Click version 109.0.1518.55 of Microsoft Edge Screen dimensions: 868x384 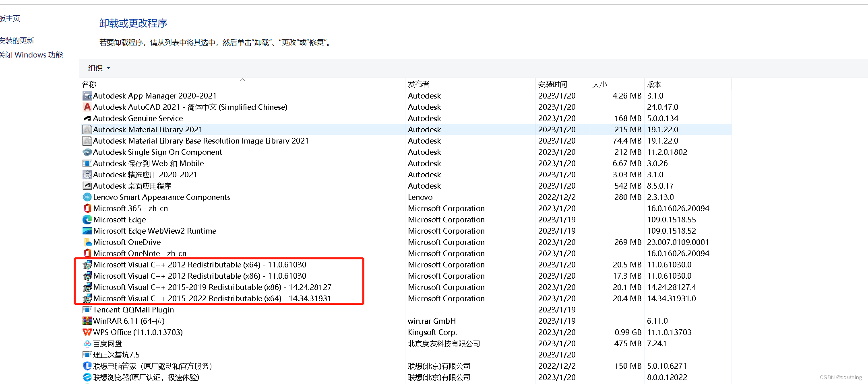click(671, 220)
